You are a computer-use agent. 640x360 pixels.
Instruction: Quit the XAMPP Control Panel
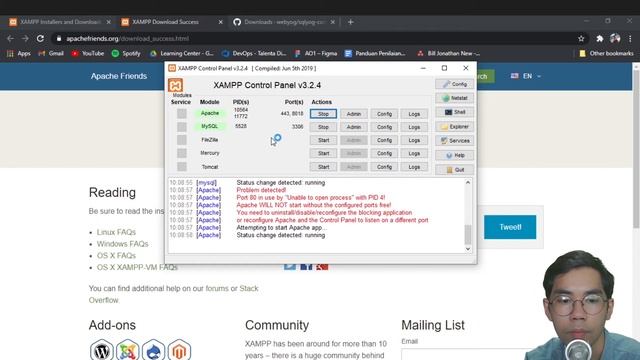(x=454, y=169)
